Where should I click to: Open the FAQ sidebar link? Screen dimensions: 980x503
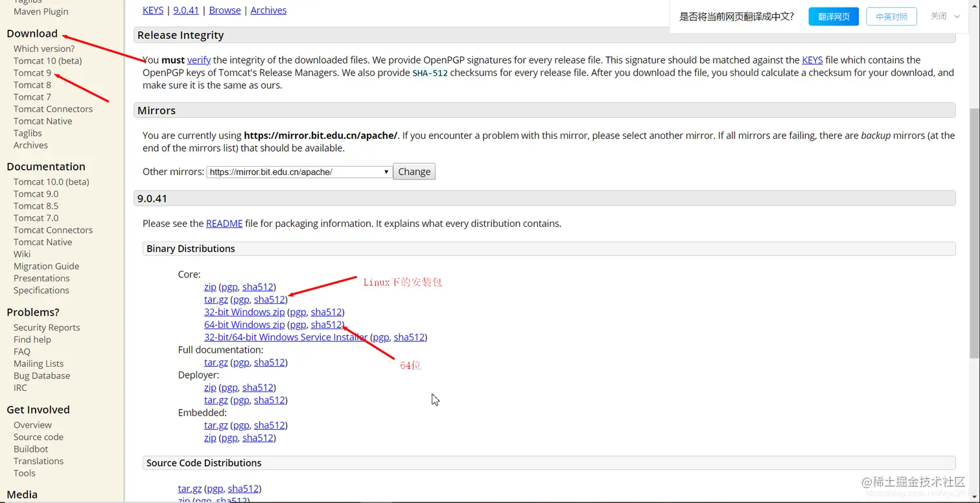(22, 351)
